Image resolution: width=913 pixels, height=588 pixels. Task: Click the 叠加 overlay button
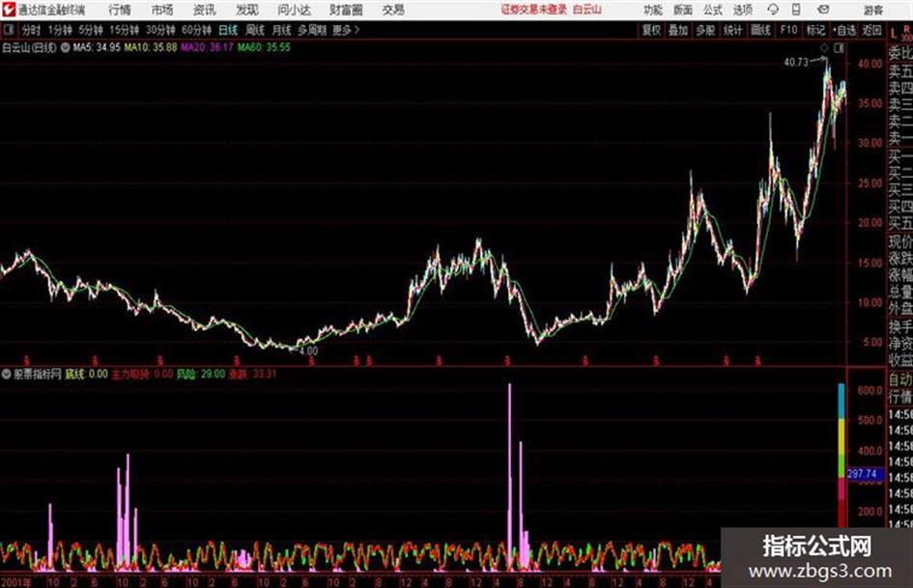[x=678, y=30]
